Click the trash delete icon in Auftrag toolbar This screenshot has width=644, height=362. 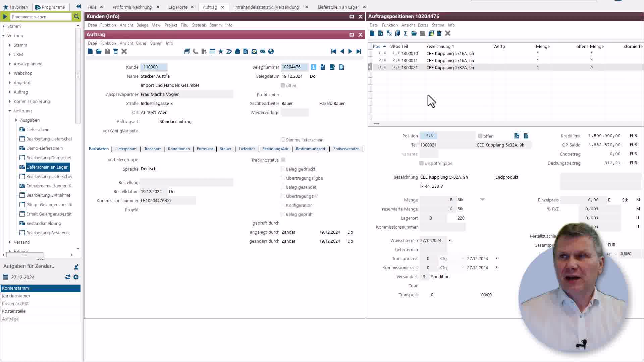click(115, 51)
